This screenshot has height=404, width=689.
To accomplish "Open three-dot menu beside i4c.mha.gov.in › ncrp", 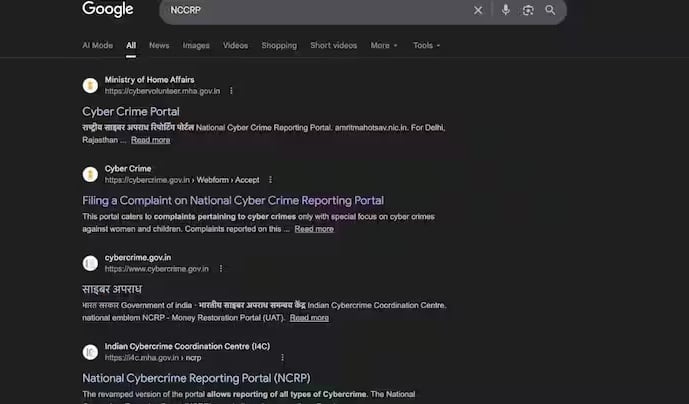I will [x=282, y=357].
